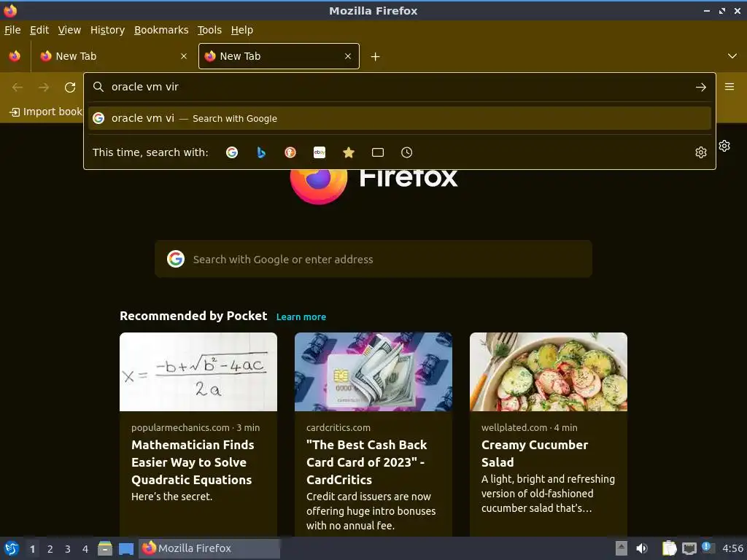Open search settings gear in dropdown
Image resolution: width=747 pixels, height=560 pixels.
click(x=701, y=152)
